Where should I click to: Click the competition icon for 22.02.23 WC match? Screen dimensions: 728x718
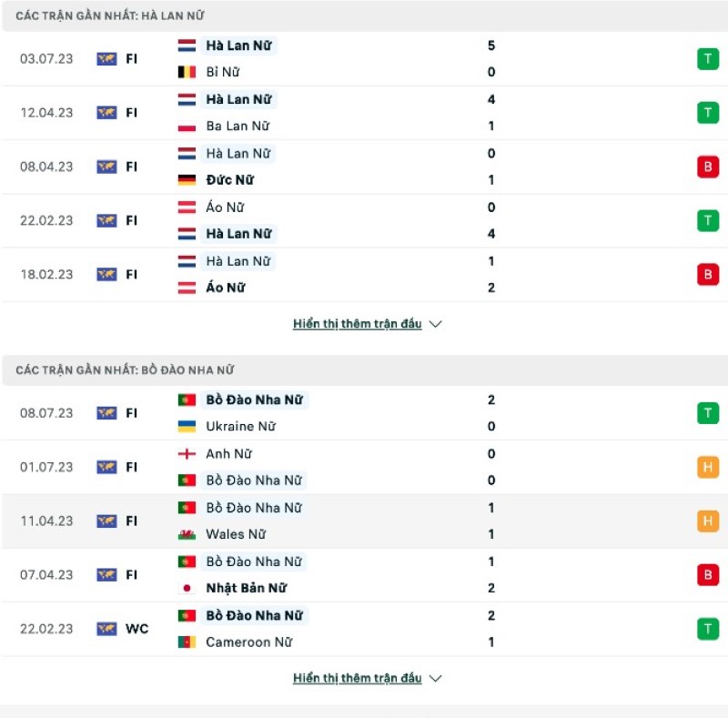coord(106,629)
